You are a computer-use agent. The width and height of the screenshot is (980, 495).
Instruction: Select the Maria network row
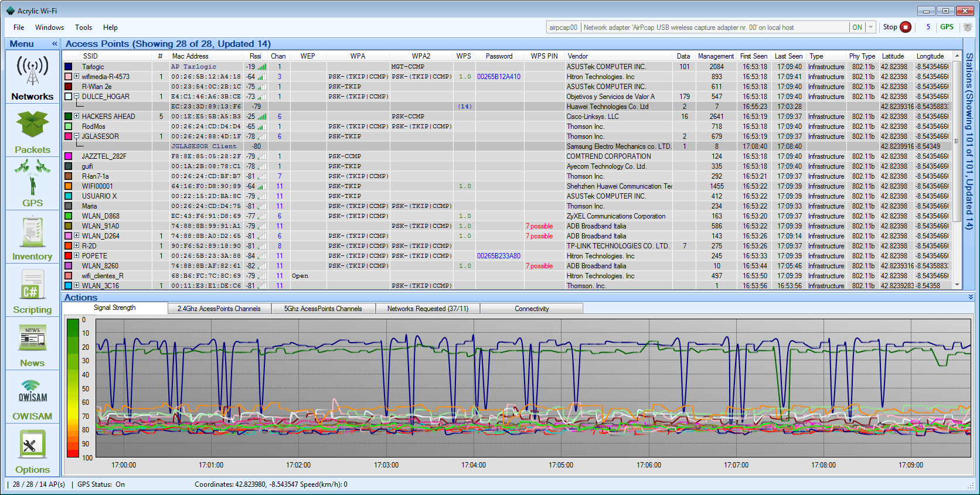coord(506,206)
